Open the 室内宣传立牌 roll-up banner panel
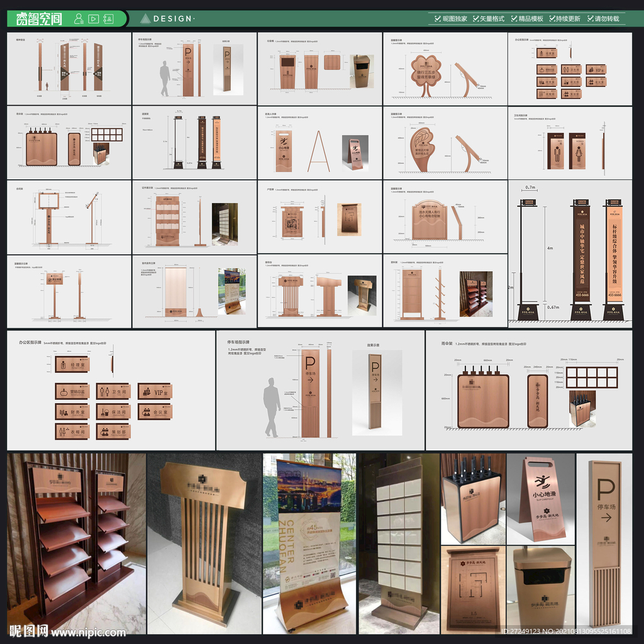The image size is (644, 644). 194,292
